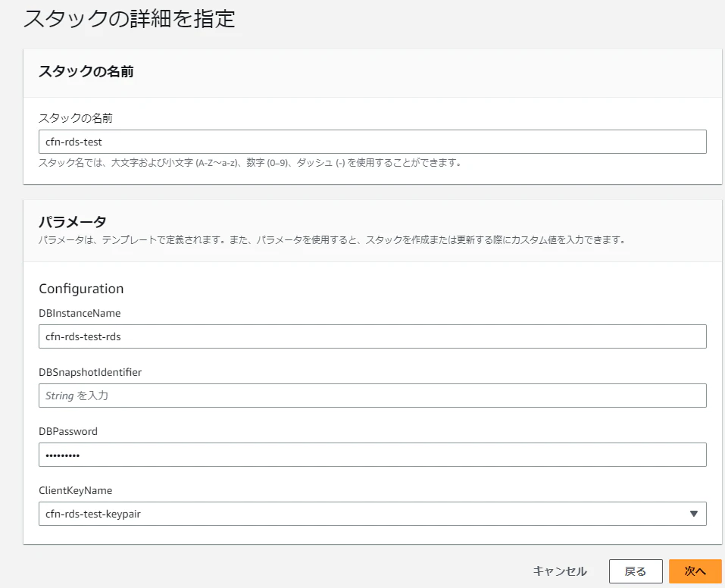Click the スタックの詳細を指定 page title
This screenshot has width=725, height=588.
(x=130, y=19)
